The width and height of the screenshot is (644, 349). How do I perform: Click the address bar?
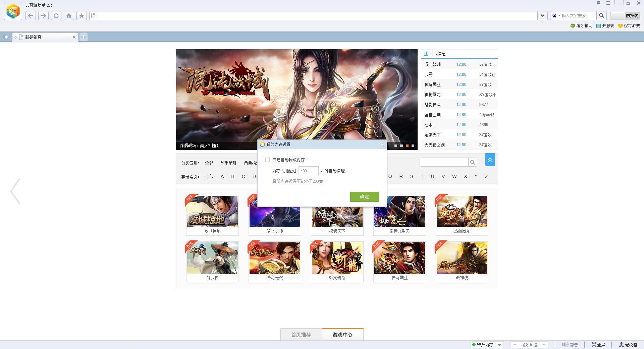313,15
